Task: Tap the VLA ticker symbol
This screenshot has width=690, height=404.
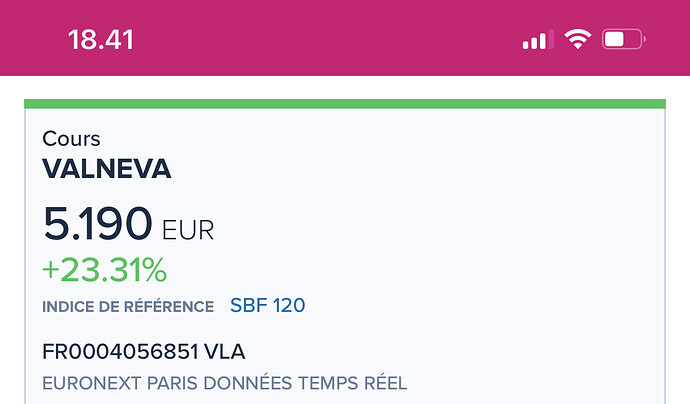Action: coord(224,352)
